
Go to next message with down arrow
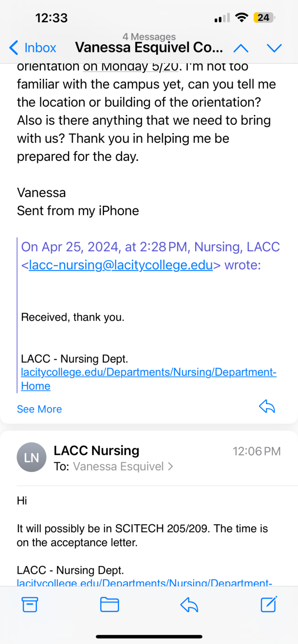(x=274, y=48)
